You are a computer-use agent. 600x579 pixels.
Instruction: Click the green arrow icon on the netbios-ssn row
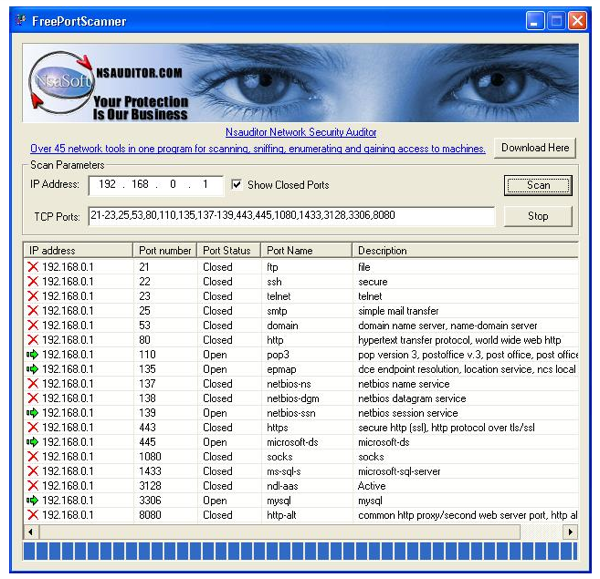pyautogui.click(x=33, y=413)
